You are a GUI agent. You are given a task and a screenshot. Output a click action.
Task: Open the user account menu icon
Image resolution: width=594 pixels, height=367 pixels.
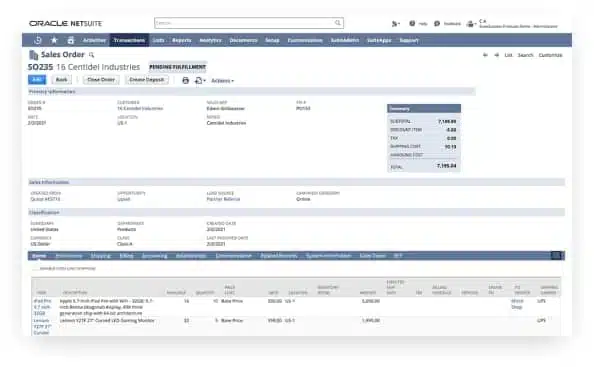coord(471,24)
